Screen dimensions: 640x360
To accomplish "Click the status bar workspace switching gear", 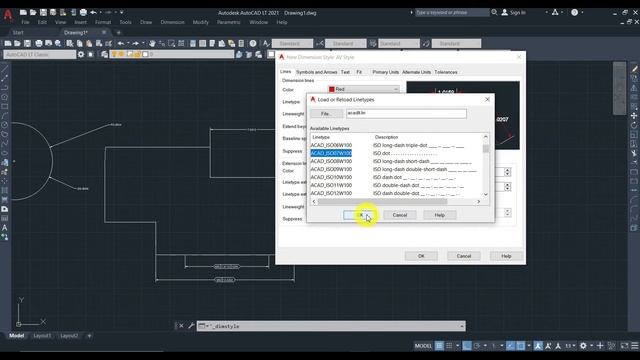I will (583, 346).
